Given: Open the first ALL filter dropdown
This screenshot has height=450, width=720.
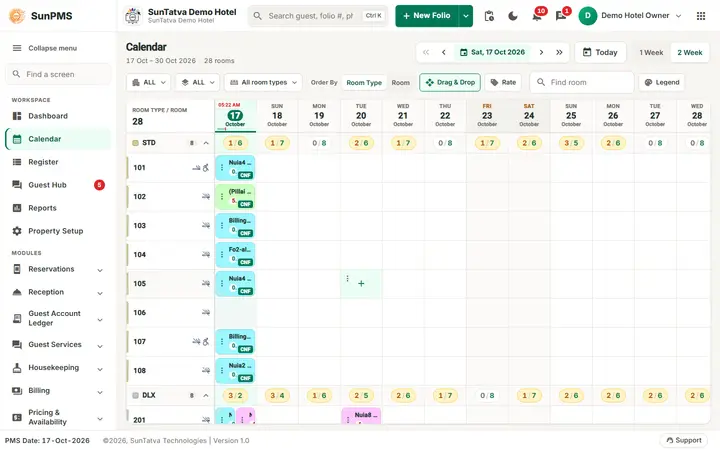Looking at the screenshot, I should 149,83.
